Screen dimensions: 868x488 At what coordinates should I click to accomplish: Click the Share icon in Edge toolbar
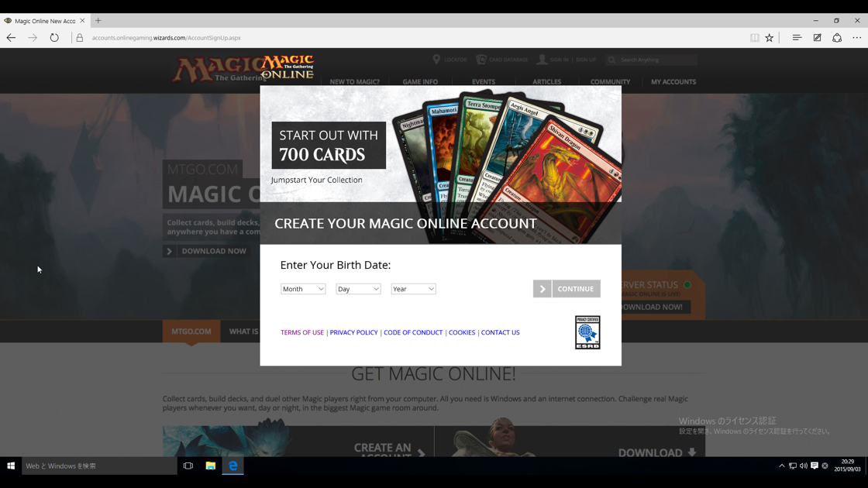click(x=837, y=38)
